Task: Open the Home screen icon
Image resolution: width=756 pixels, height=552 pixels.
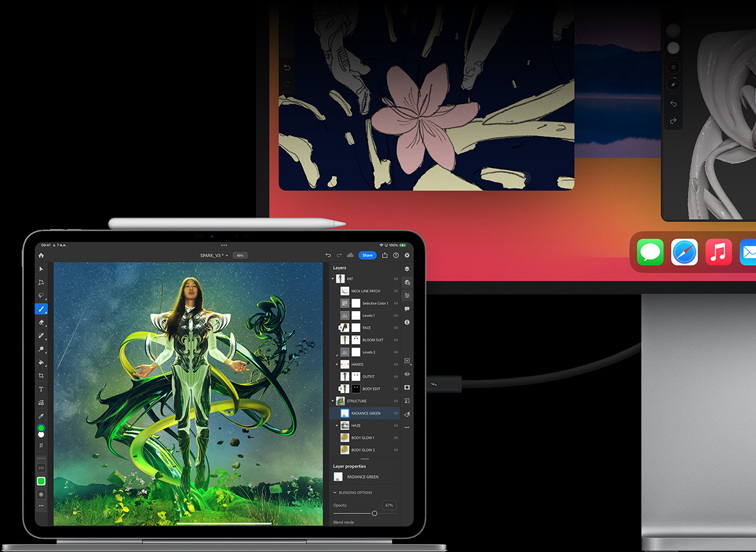Action: coord(41,255)
